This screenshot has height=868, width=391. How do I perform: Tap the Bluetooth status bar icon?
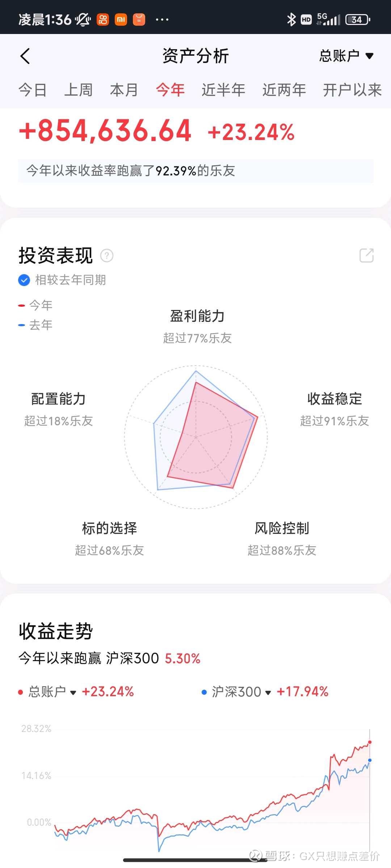click(x=291, y=20)
